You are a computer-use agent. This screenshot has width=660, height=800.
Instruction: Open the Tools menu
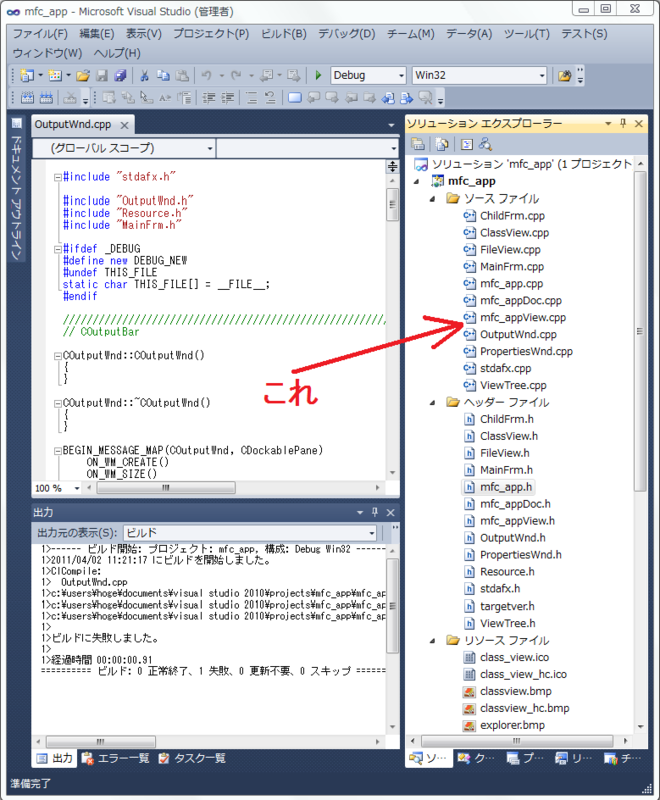[x=527, y=34]
